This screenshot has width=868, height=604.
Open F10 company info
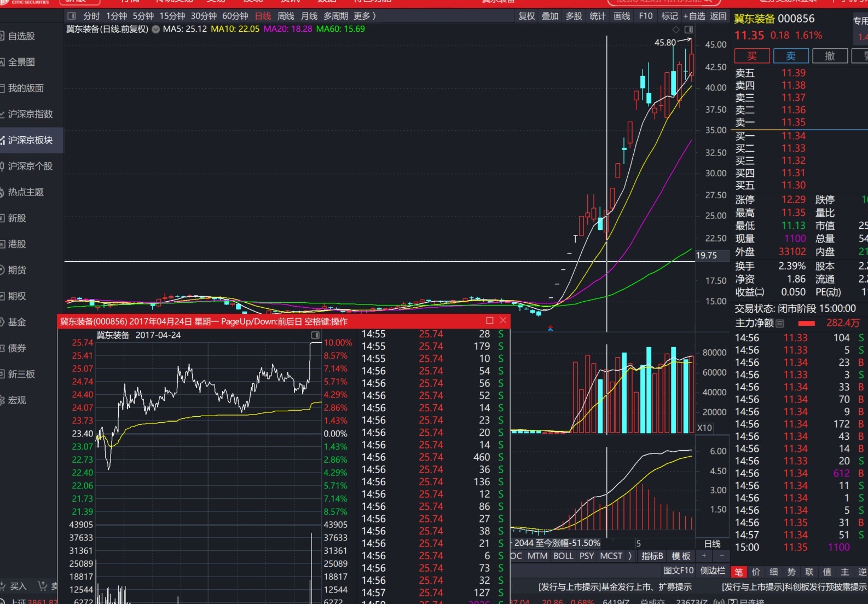pos(646,16)
